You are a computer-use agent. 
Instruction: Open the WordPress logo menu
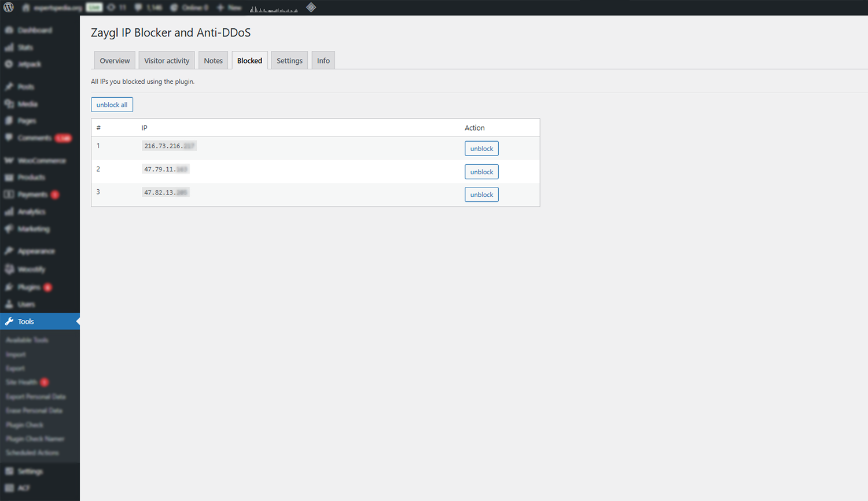coord(7,8)
